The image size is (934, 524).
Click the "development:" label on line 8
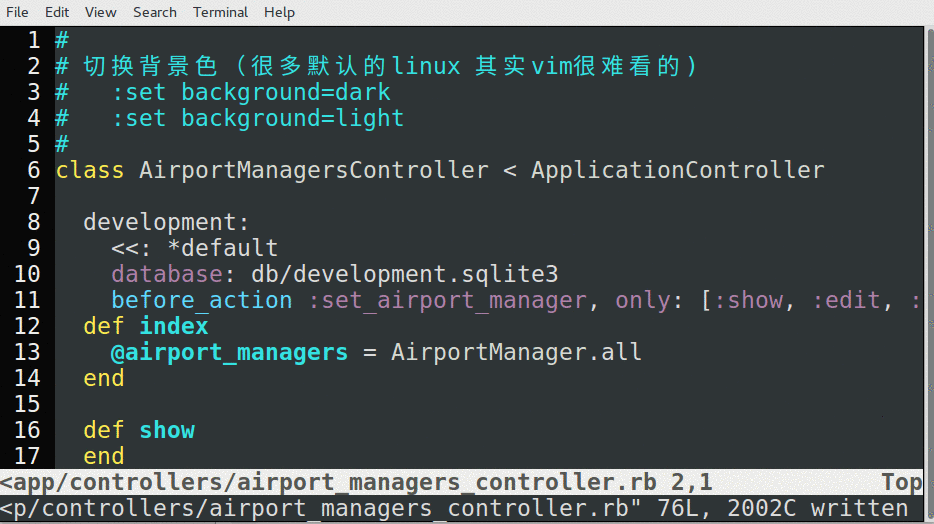[166, 222]
